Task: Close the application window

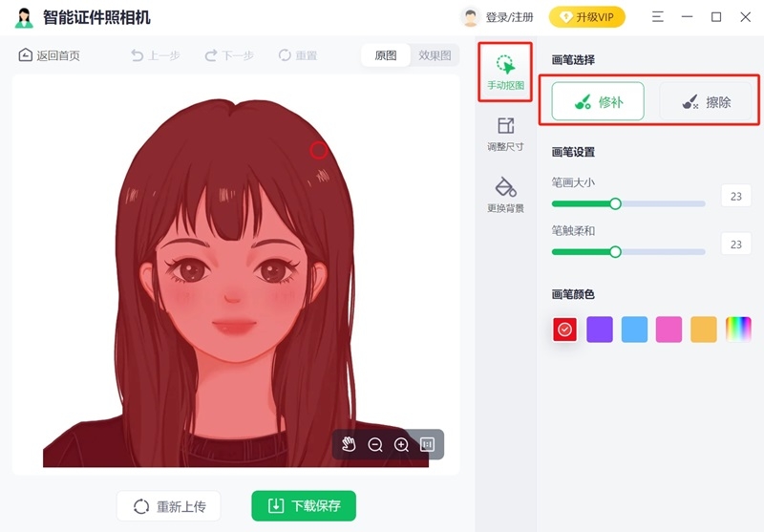Action: click(x=746, y=17)
